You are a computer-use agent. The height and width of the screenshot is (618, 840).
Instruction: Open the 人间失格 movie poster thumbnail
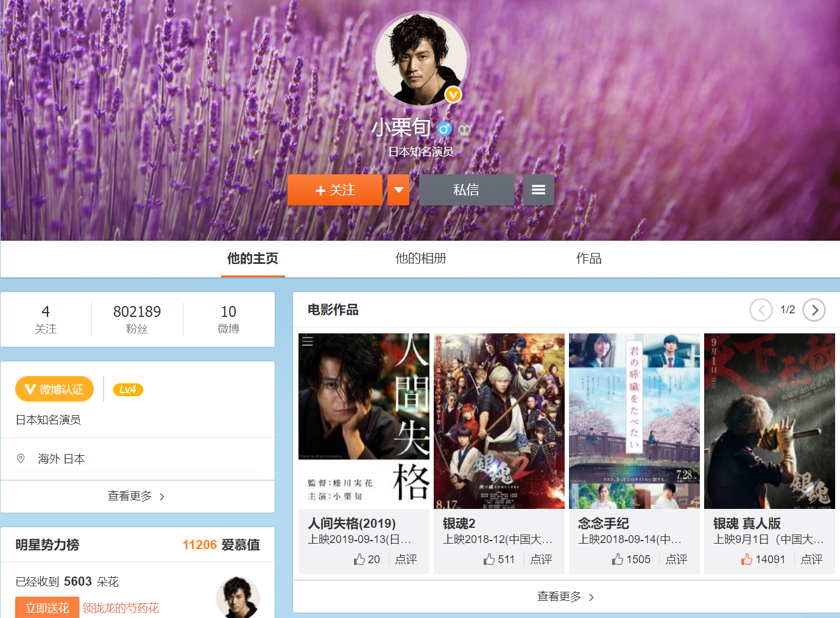coord(364,421)
